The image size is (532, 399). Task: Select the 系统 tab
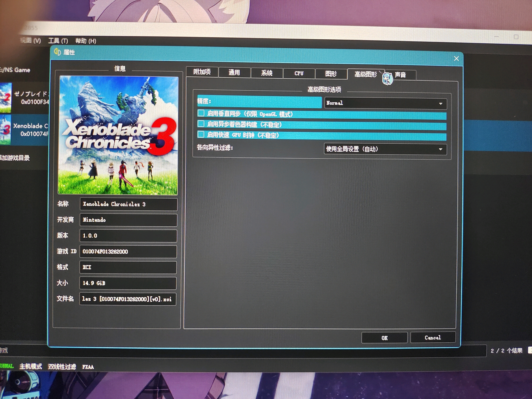click(267, 73)
